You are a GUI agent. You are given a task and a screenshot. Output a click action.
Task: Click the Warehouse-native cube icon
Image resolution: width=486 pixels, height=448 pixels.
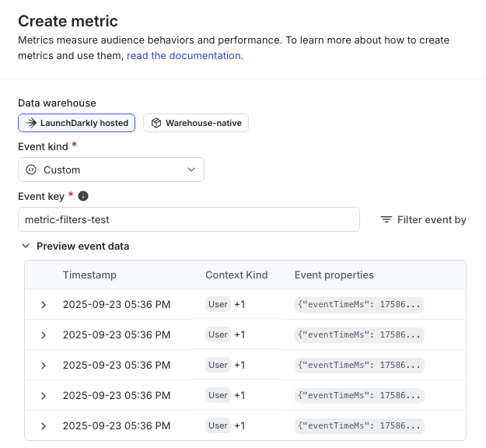(156, 123)
